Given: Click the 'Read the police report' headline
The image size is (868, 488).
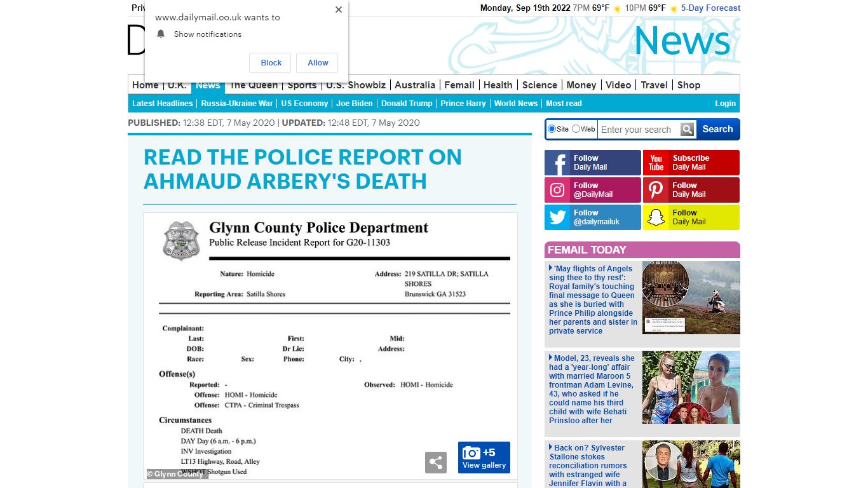Looking at the screenshot, I should pos(302,169).
